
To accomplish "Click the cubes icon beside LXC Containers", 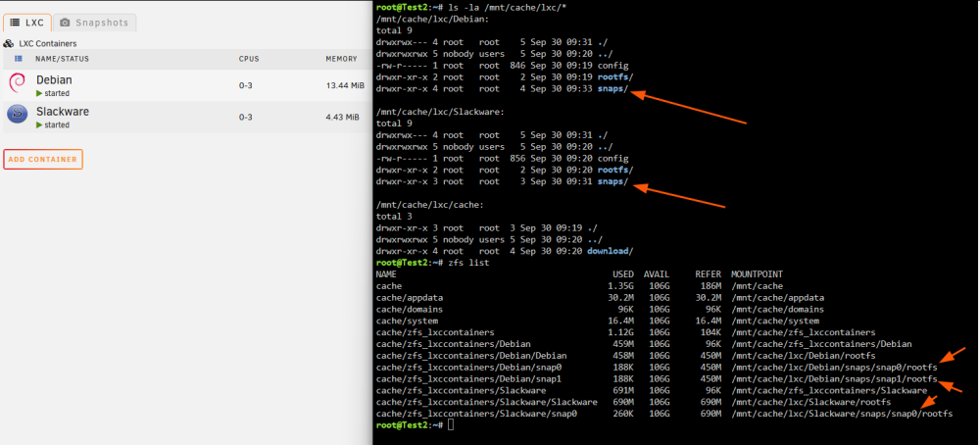I will tap(9, 44).
